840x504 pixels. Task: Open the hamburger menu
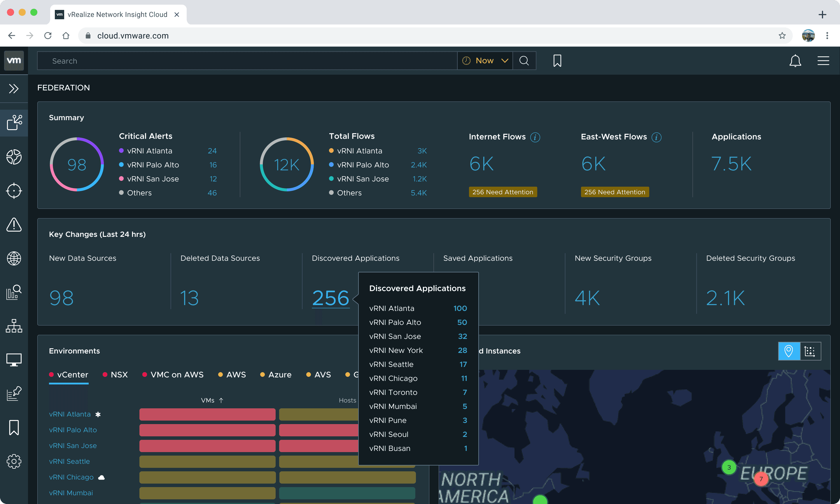pyautogui.click(x=823, y=61)
